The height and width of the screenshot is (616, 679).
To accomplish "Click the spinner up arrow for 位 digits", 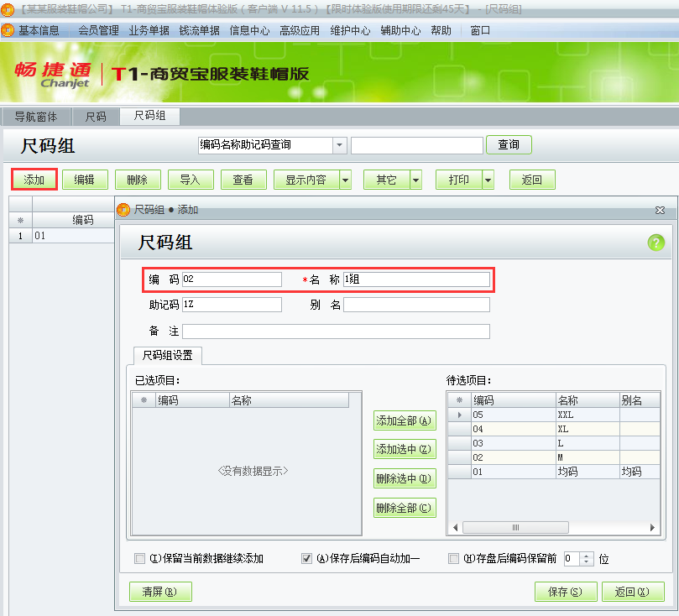I will (x=587, y=555).
